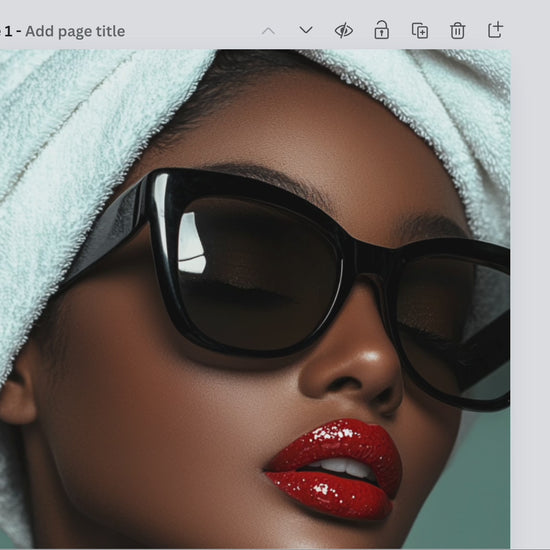Screen dimensions: 550x550
Task: Hide the page with the eye icon
Action: (x=344, y=31)
